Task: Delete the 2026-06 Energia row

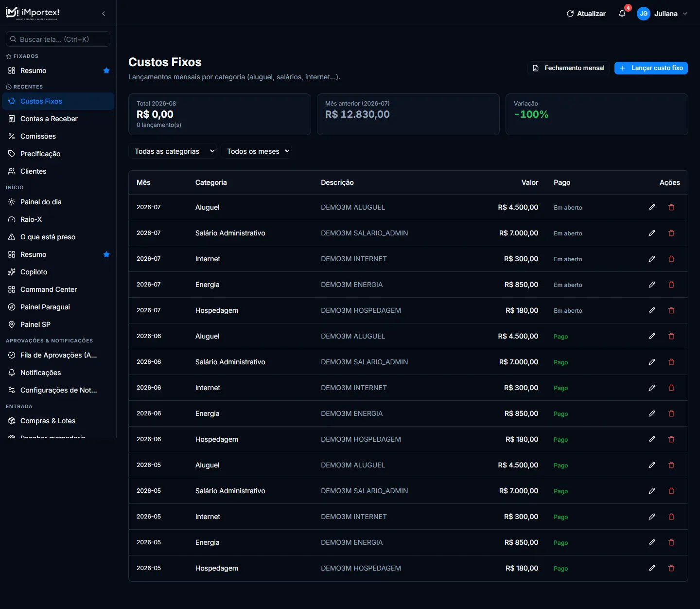Action: pyautogui.click(x=671, y=413)
